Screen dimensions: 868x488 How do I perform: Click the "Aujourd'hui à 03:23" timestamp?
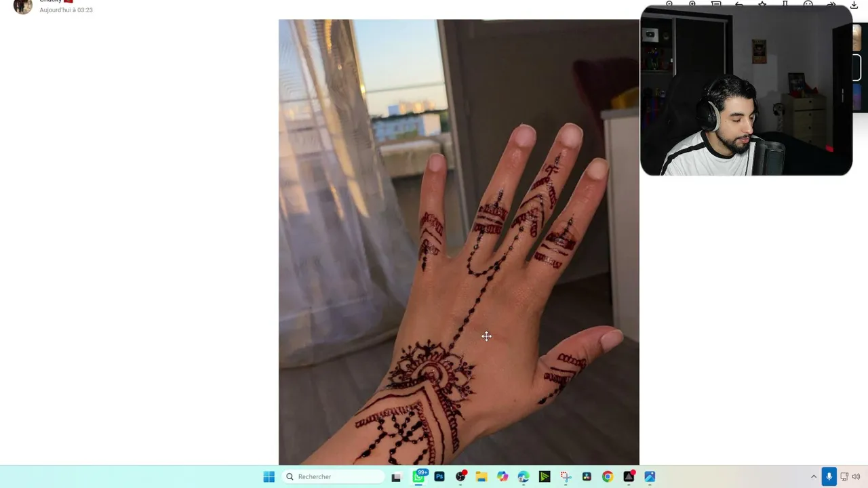point(66,10)
